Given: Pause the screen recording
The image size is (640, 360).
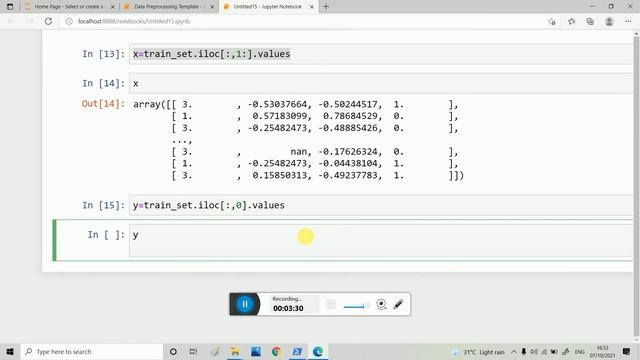Looking at the screenshot, I should pos(245,304).
